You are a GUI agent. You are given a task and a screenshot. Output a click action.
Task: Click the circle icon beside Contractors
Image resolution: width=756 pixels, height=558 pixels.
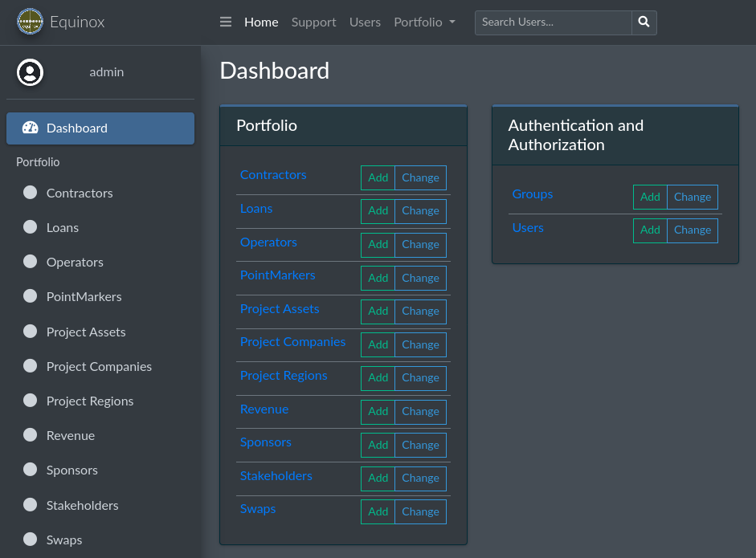coord(31,193)
